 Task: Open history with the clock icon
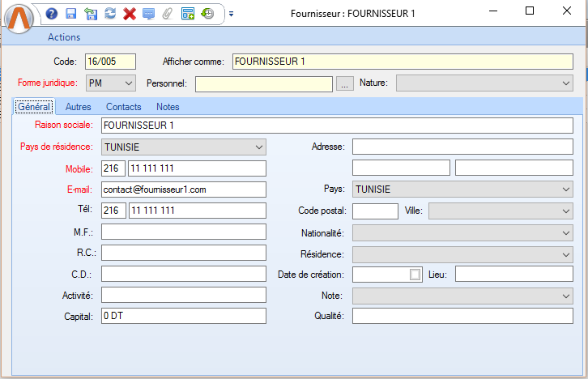(207, 13)
